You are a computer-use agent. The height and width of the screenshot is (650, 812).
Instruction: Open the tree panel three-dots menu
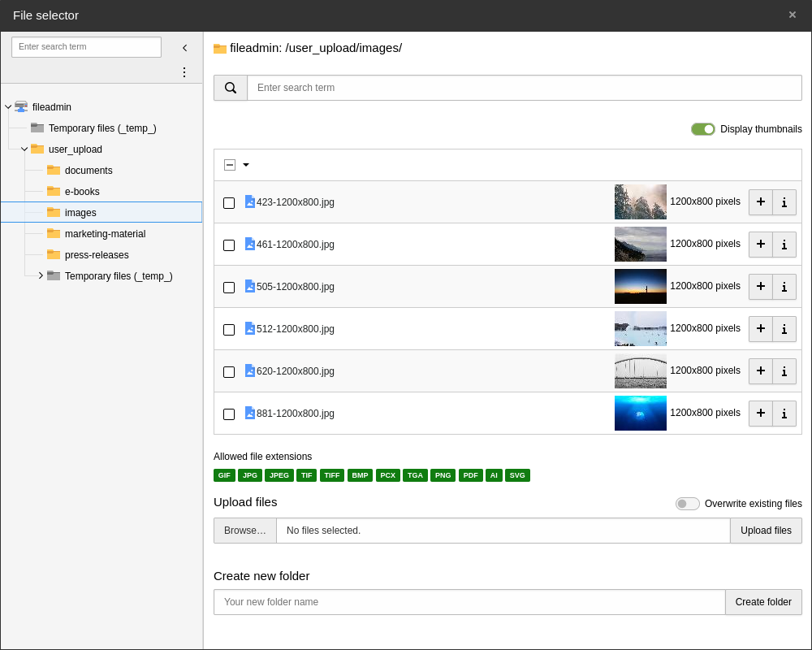(x=184, y=72)
